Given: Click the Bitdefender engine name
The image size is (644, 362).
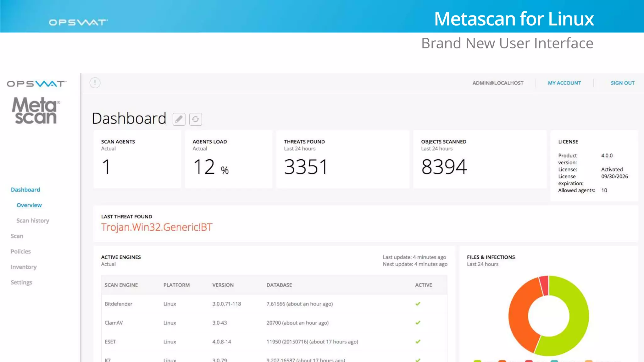Looking at the screenshot, I should click(119, 304).
